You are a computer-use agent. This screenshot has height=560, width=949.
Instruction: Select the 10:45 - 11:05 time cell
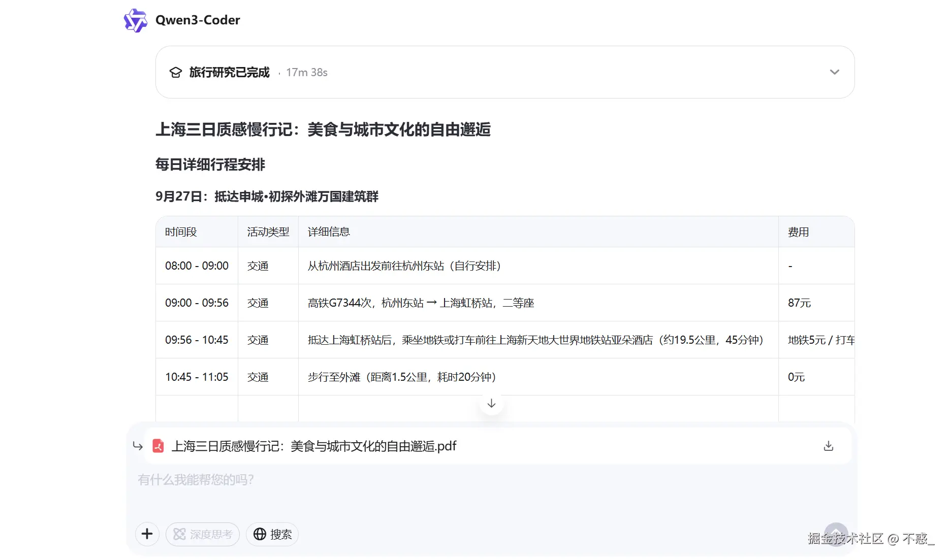pos(197,377)
